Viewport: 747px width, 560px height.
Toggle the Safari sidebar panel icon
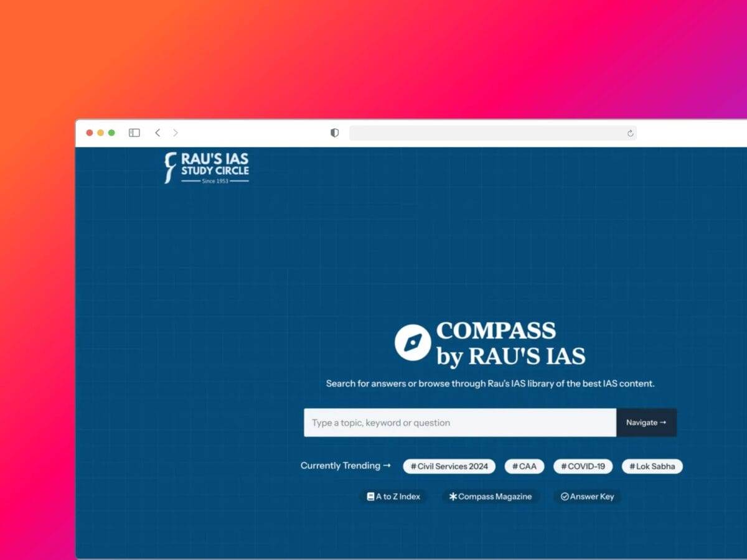point(134,133)
